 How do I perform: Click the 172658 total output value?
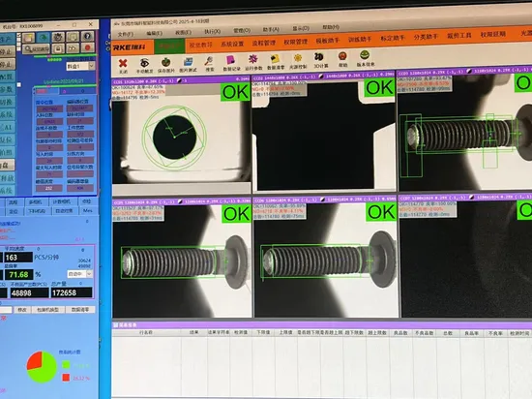click(72, 292)
